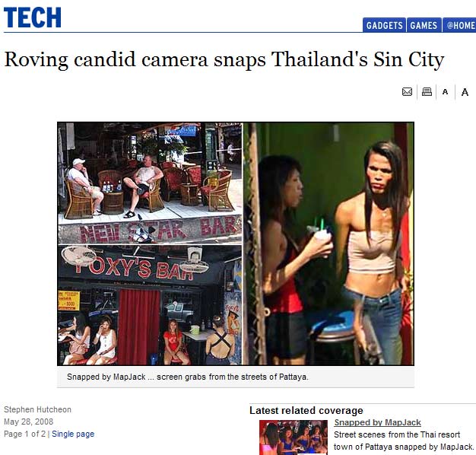Click the Latest related coverage heading
This screenshot has height=455, width=476.
(x=306, y=410)
